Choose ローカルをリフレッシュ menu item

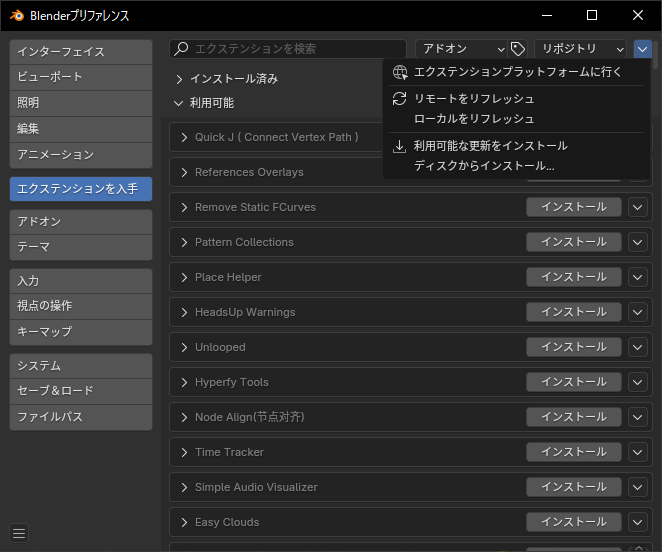[x=516, y=119]
